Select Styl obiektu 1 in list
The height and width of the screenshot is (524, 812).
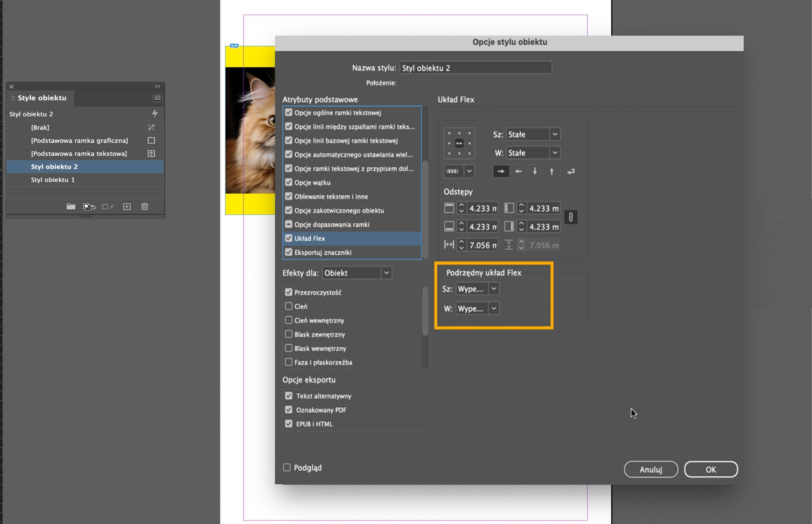coord(53,180)
